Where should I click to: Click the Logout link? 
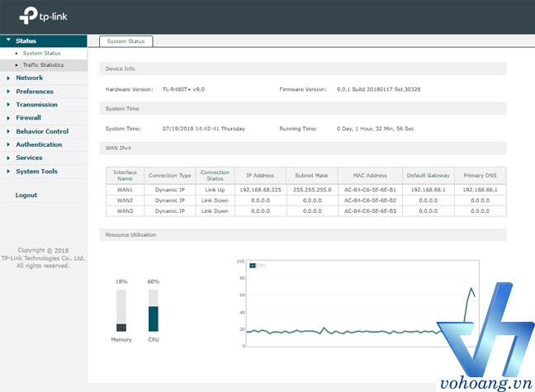pyautogui.click(x=26, y=195)
